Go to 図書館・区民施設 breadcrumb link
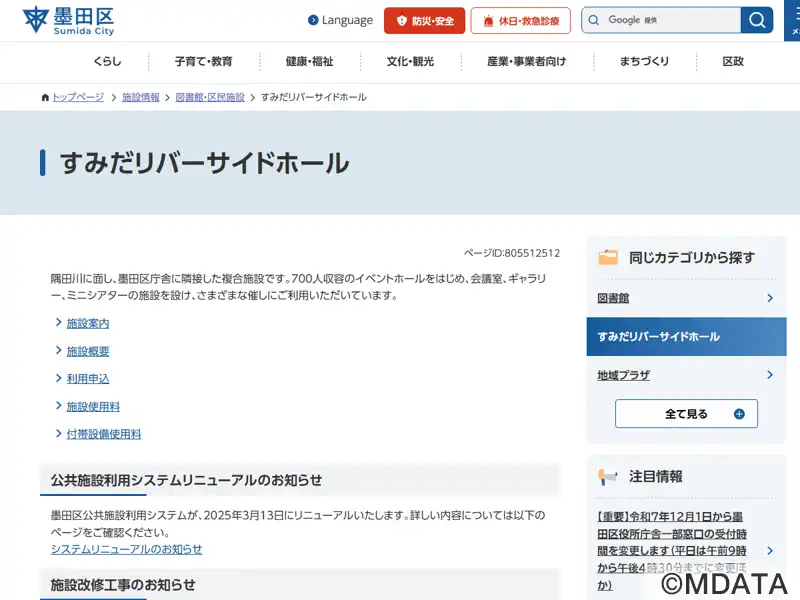Image resolution: width=800 pixels, height=600 pixels. tap(210, 97)
